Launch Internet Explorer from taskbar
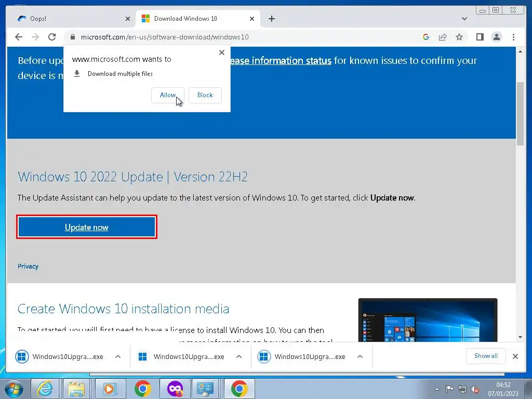The height and width of the screenshot is (399, 532). click(x=45, y=389)
